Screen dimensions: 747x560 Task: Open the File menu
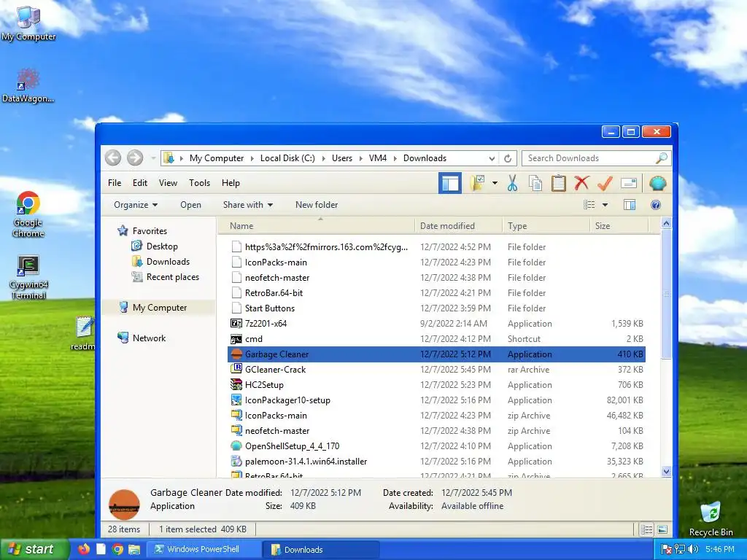click(115, 183)
